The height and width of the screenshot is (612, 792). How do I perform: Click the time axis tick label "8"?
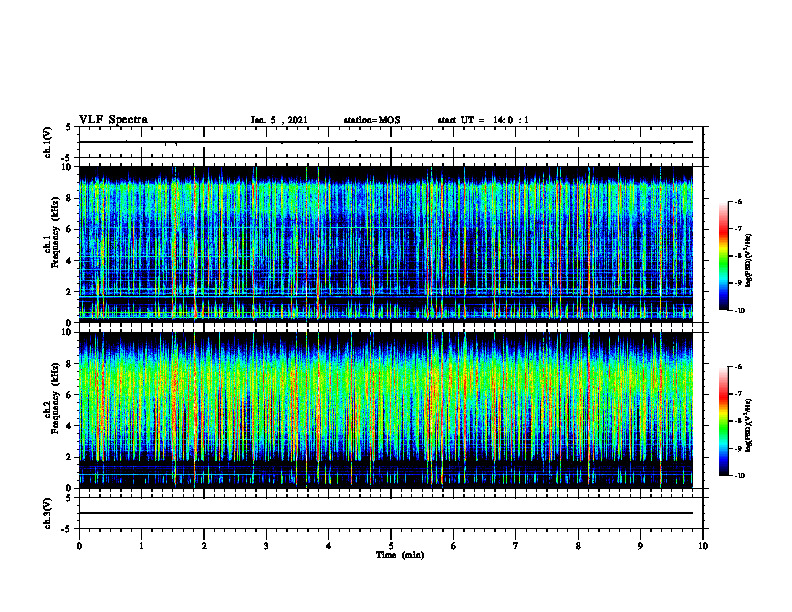coord(578,546)
